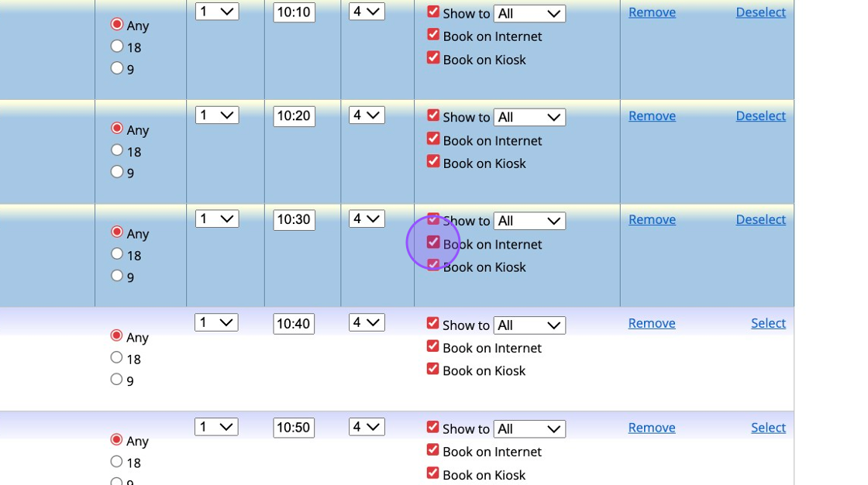The width and height of the screenshot is (868, 485).
Task: Open the 4 players dropdown for 10:30
Action: point(367,219)
